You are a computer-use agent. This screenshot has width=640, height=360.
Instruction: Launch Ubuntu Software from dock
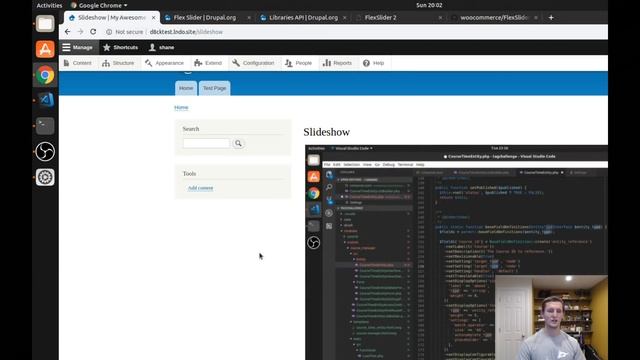[x=45, y=49]
